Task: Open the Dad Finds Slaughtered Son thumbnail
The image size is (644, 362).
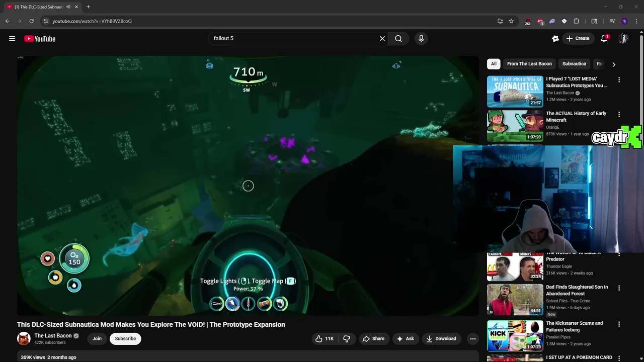Action: [x=515, y=300]
